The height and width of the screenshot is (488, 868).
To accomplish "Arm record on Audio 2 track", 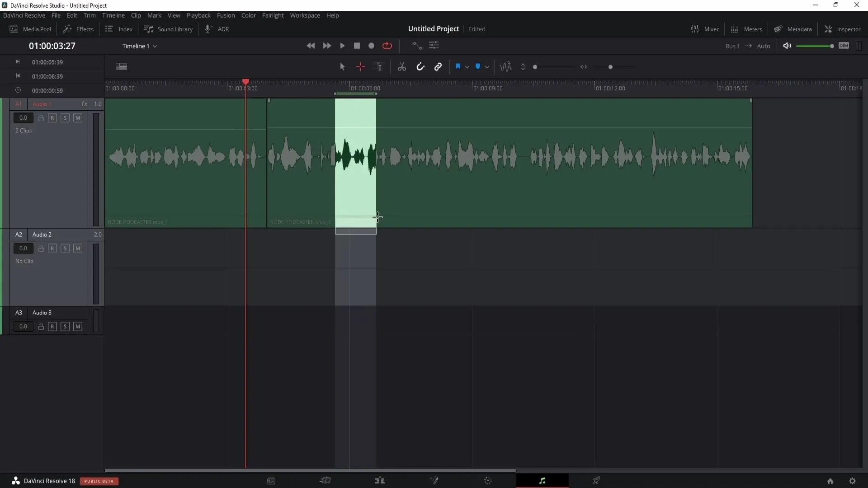I will pyautogui.click(x=52, y=249).
